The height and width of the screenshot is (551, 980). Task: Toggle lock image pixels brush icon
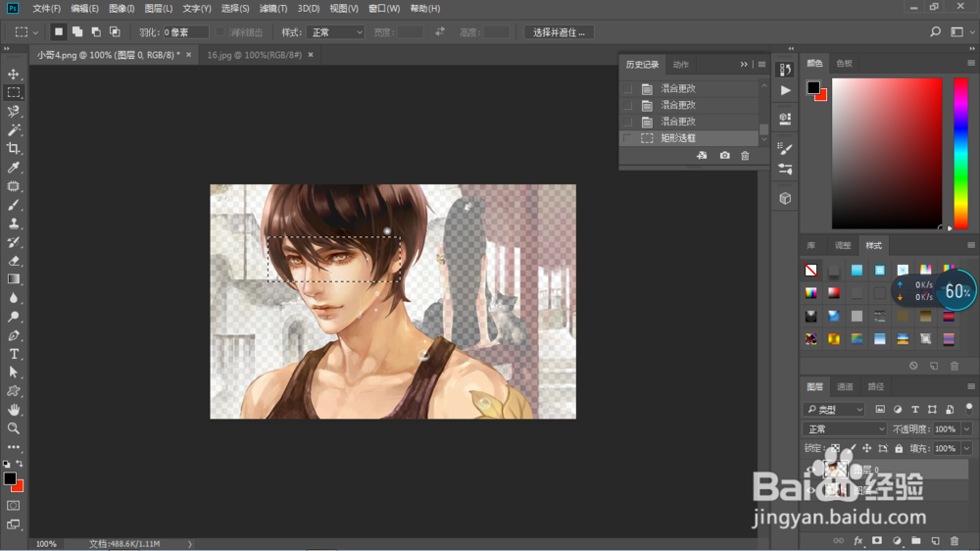(x=852, y=448)
